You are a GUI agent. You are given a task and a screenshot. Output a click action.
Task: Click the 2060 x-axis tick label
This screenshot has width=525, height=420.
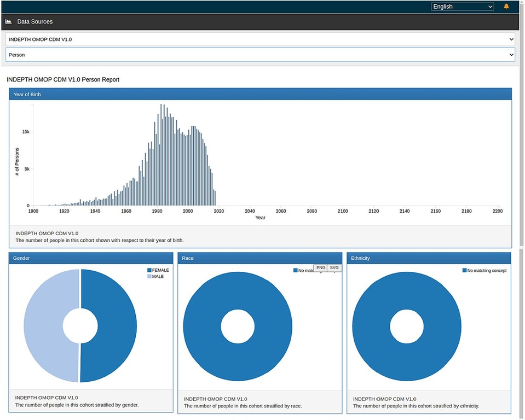point(281,211)
